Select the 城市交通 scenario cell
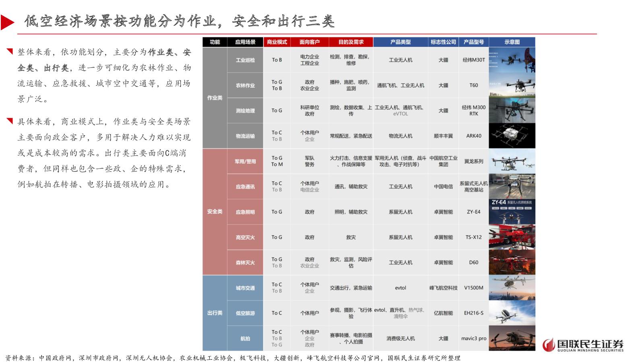Image resolution: width=644 pixels, height=362 pixels. click(x=245, y=288)
